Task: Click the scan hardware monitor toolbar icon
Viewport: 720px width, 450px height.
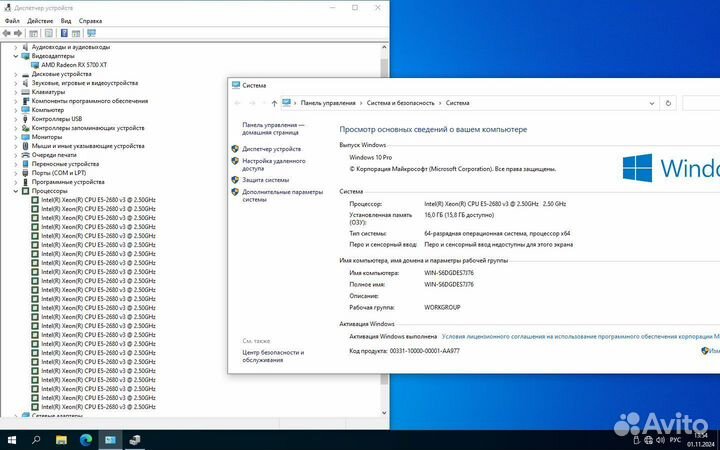Action: (91, 33)
